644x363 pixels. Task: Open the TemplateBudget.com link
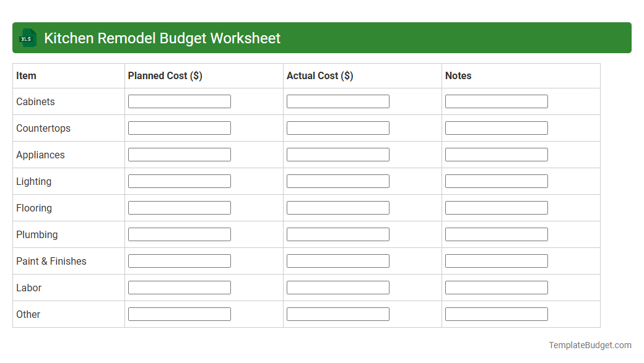pos(590,344)
